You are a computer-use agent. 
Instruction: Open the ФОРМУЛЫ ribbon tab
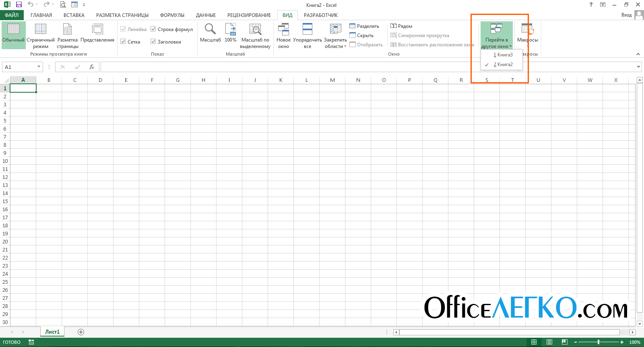[x=172, y=15]
